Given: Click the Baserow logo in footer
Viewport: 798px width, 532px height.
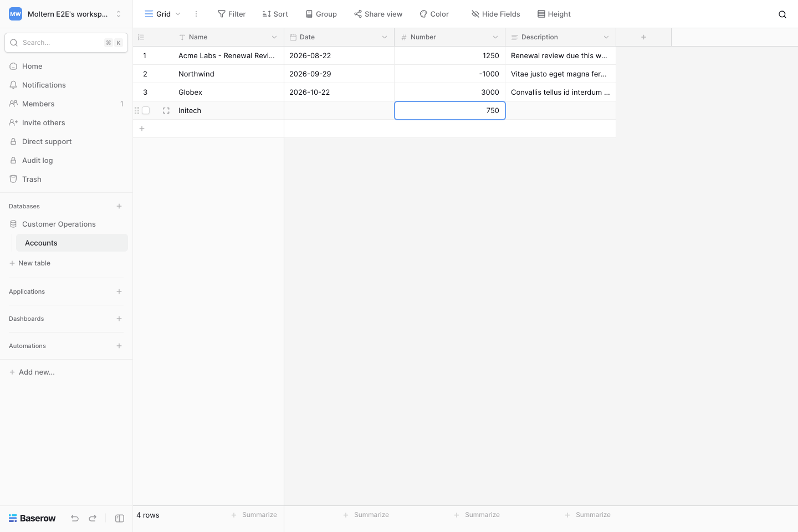Looking at the screenshot, I should (x=32, y=518).
